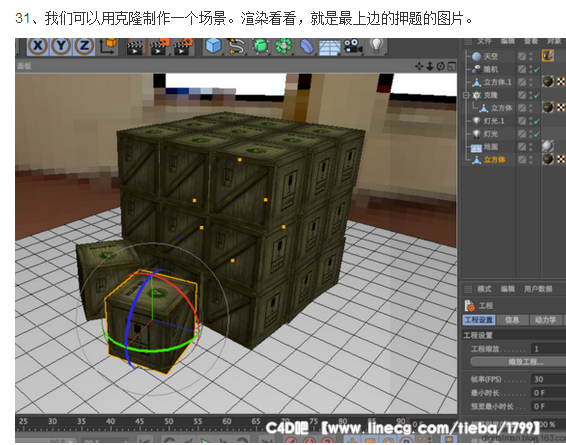This screenshot has height=445, width=566.
Task: Click material tag on 克隆 child 立方体
Action: 548,108
